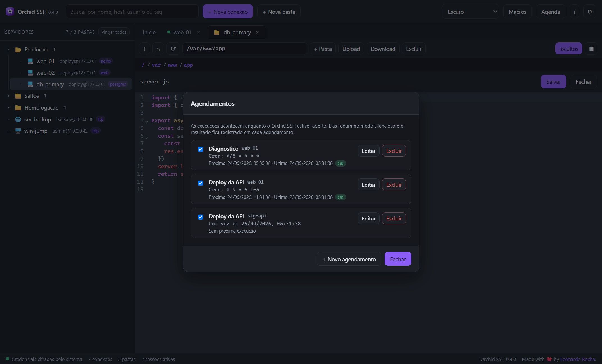Click + Novo agendamento button
Viewport: 602px width, 364px height.
point(349,259)
